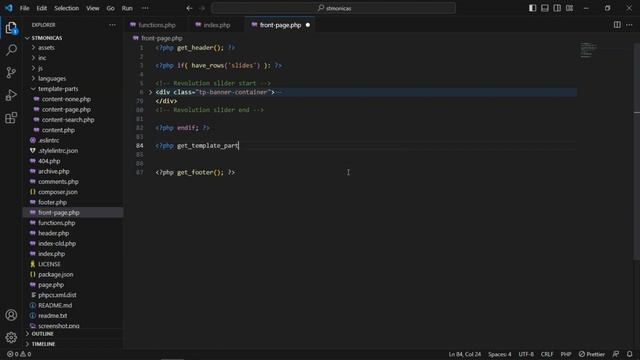The image size is (640, 360).
Task: Open the File menu
Action: pyautogui.click(x=24, y=8)
